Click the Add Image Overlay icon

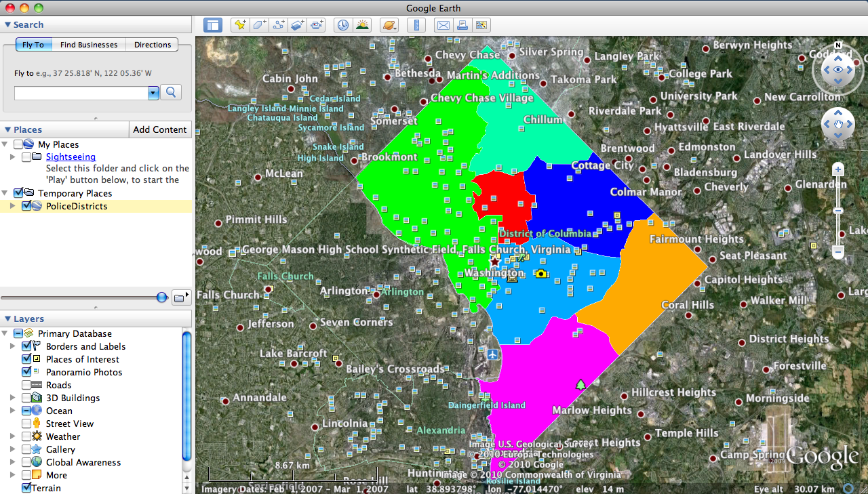(297, 25)
